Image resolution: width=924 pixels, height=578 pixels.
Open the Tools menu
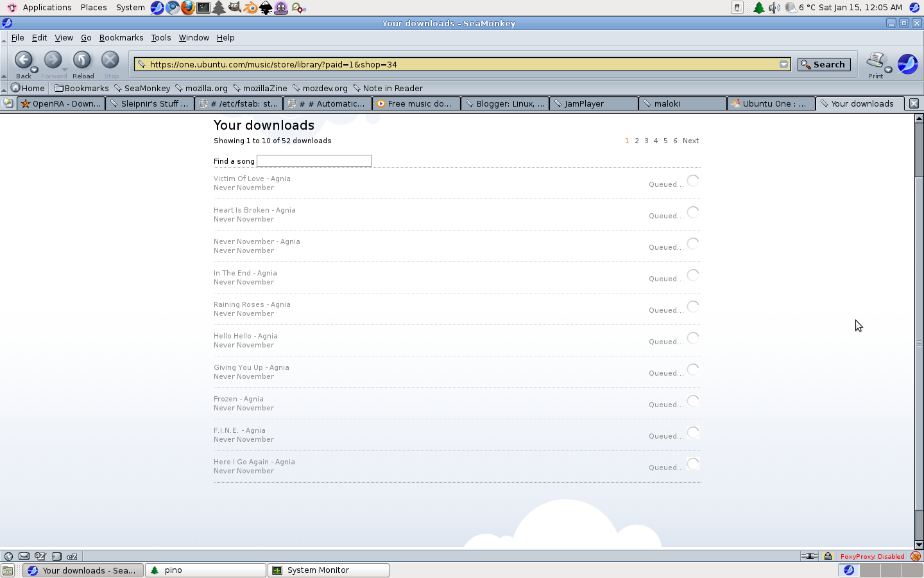click(161, 38)
